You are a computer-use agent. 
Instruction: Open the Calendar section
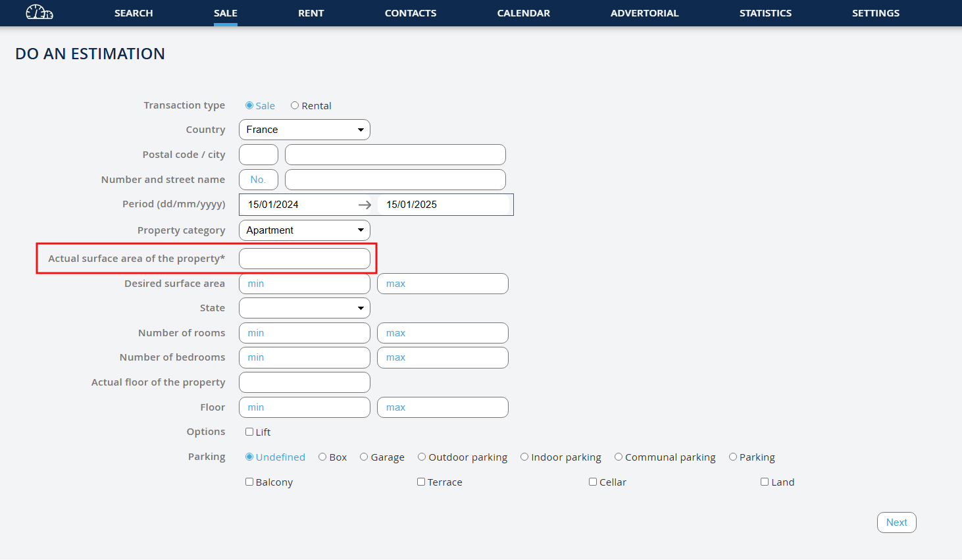[x=523, y=13]
